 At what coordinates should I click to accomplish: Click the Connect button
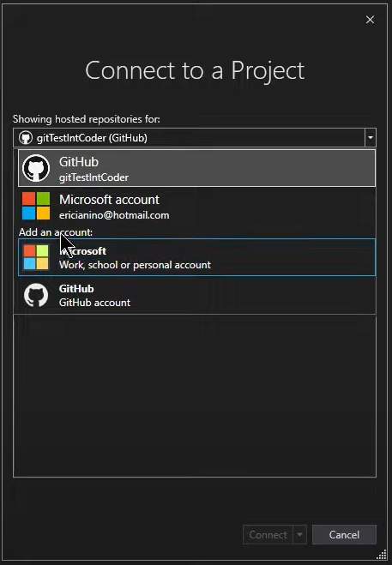tap(268, 534)
